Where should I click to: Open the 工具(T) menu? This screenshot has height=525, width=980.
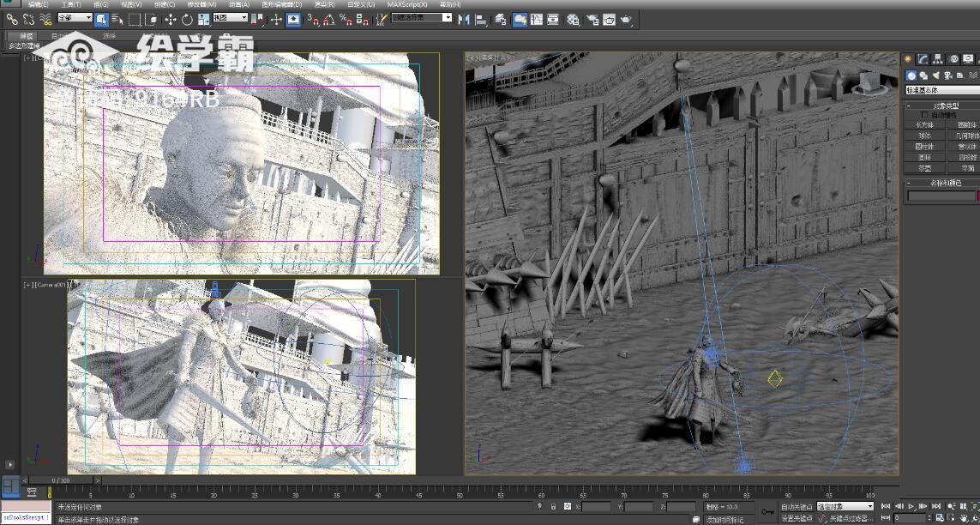point(70,4)
